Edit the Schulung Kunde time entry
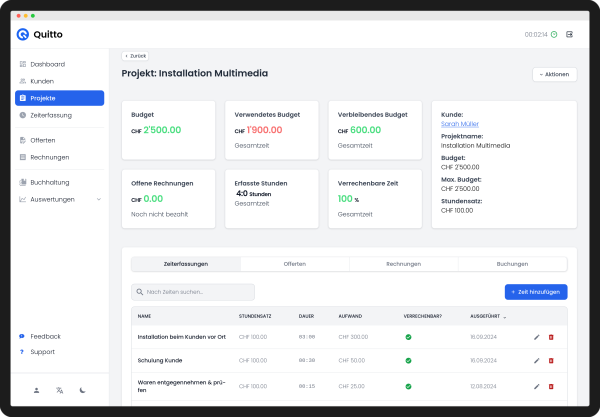 pos(537,360)
